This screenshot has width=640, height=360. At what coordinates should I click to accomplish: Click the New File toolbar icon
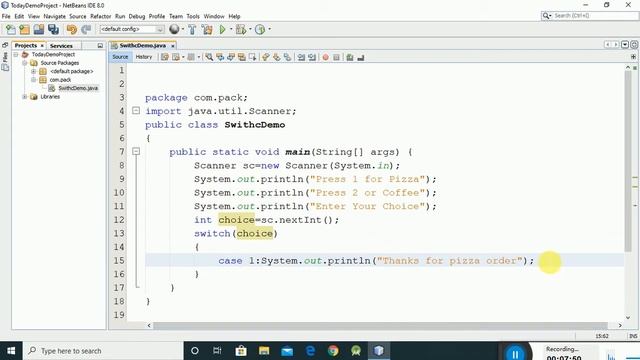(11, 29)
